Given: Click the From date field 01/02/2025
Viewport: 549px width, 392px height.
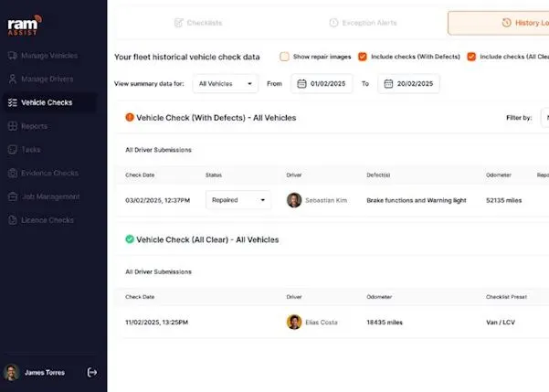Looking at the screenshot, I should (322, 84).
